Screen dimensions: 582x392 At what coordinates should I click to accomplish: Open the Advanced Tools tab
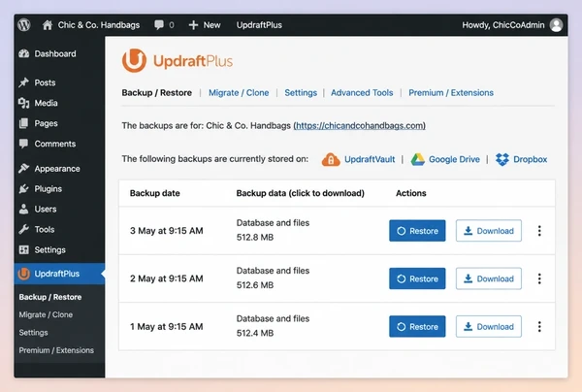[x=362, y=92]
